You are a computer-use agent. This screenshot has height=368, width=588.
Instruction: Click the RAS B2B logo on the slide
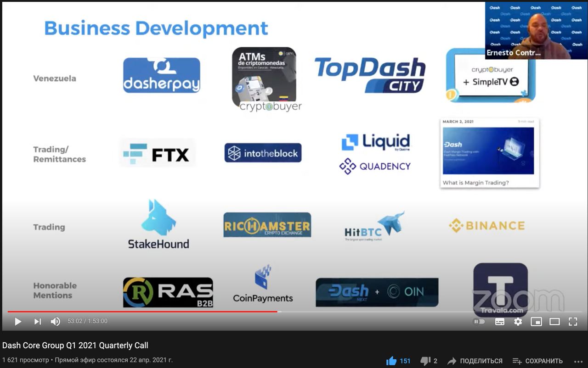(168, 292)
